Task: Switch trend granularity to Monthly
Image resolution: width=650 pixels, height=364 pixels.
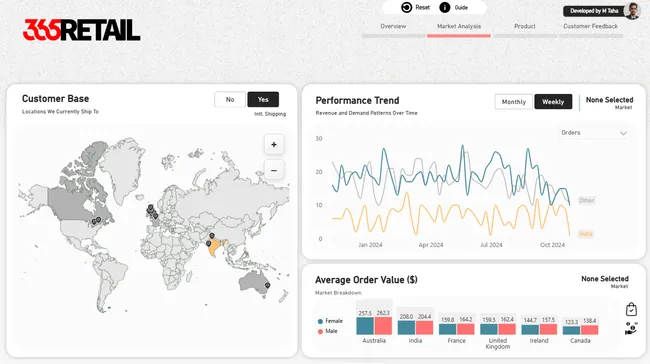Action: [x=514, y=102]
